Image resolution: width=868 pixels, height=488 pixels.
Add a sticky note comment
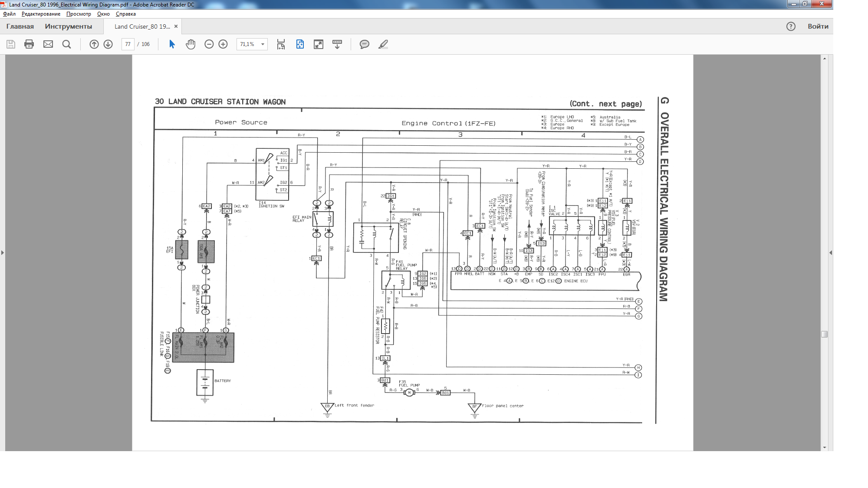click(x=365, y=44)
